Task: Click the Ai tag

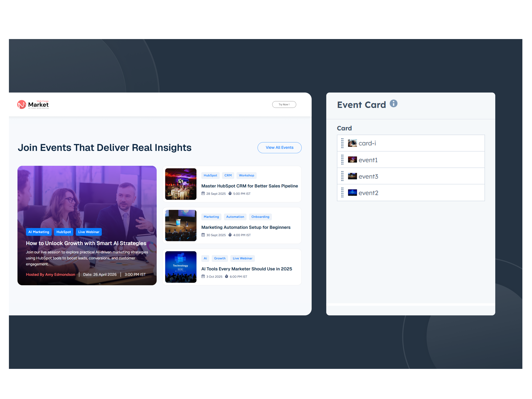Action: point(205,258)
